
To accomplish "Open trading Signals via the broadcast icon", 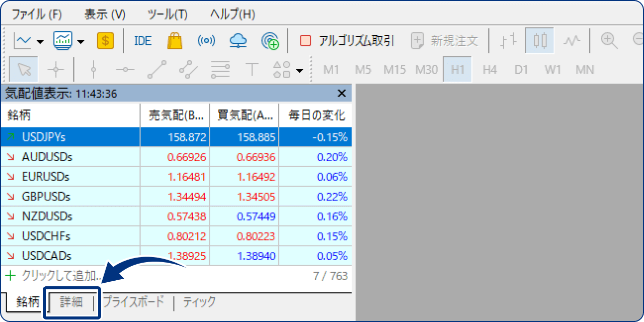I will click(206, 40).
